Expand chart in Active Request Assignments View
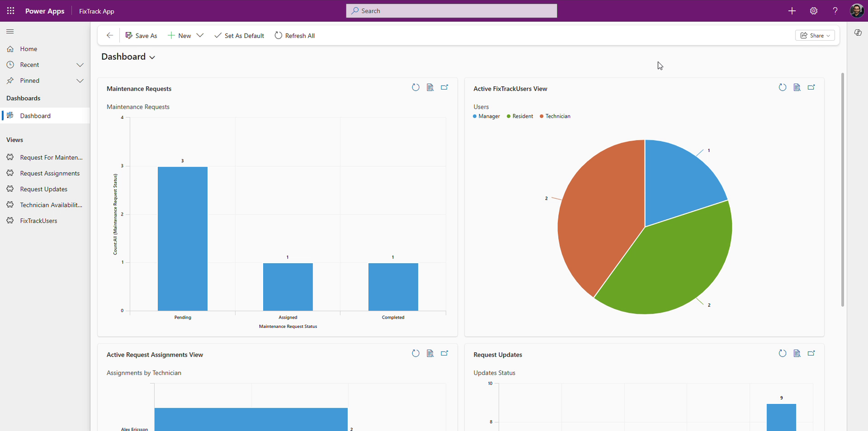Screen dimensions: 868x431 tap(444, 353)
